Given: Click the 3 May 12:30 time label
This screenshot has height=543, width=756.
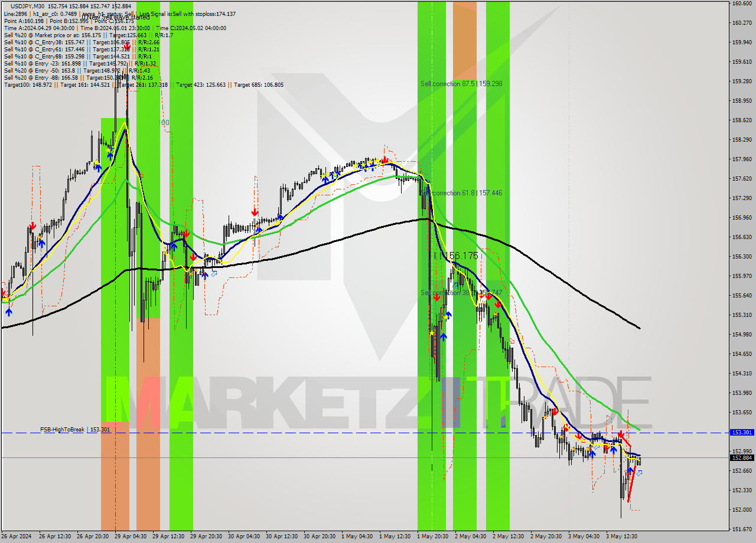Looking at the screenshot, I should (x=623, y=537).
